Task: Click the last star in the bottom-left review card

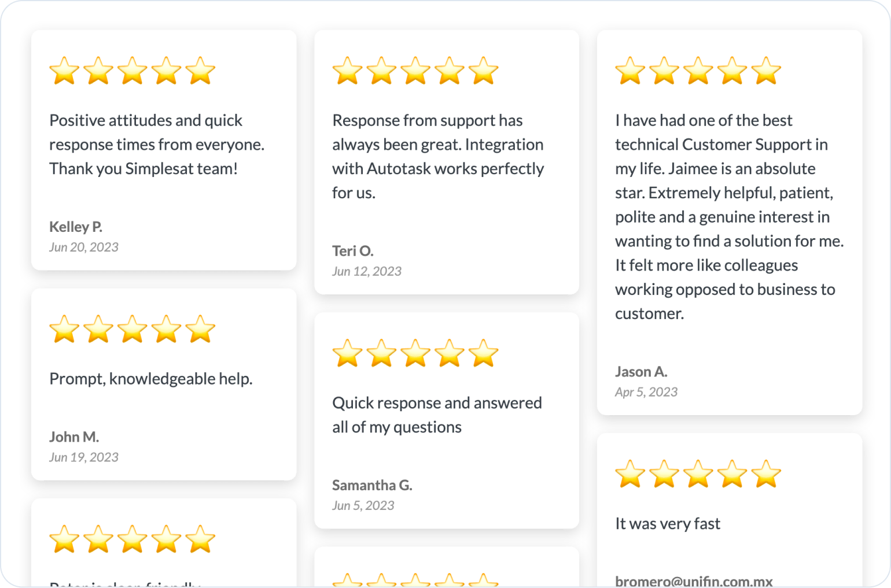Action: [201, 539]
